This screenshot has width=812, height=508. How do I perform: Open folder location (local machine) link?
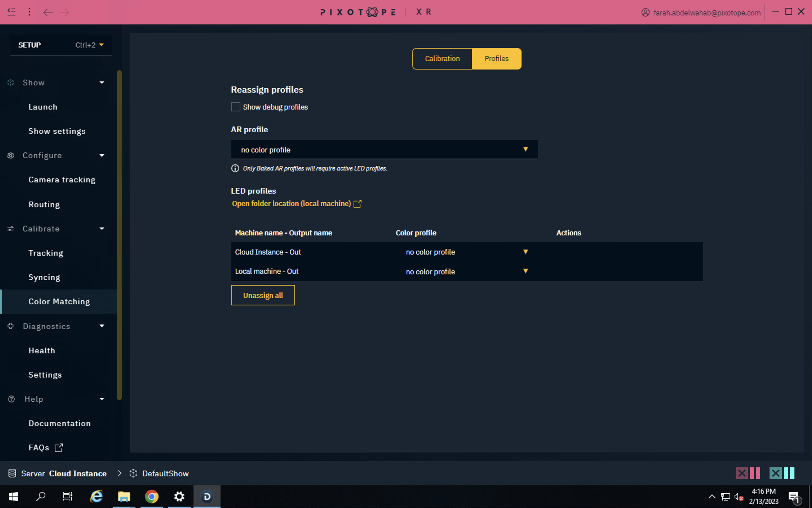(297, 203)
